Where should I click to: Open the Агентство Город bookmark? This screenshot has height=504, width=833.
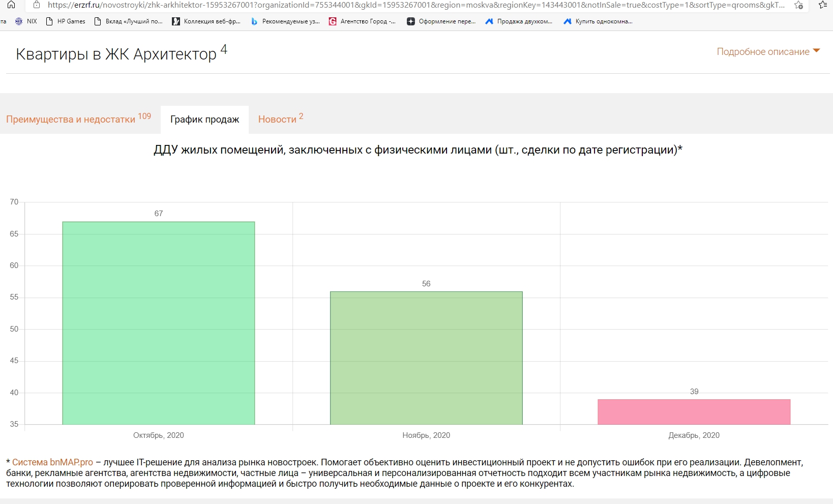[x=362, y=21]
